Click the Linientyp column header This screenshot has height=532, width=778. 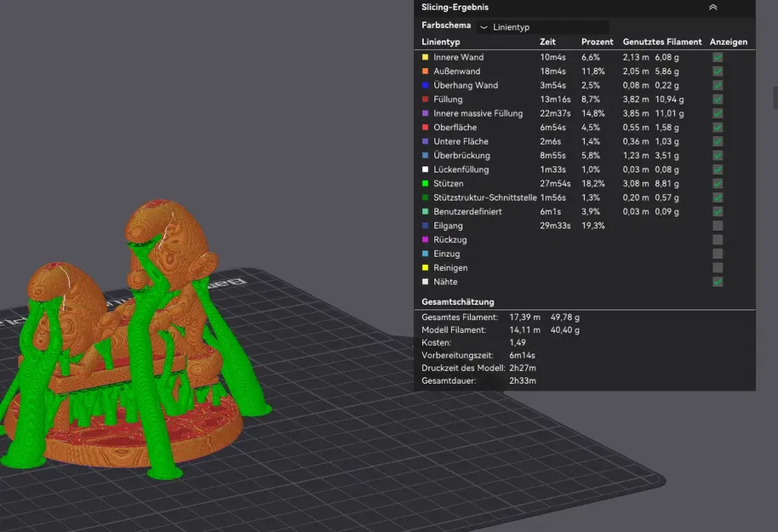(x=441, y=43)
